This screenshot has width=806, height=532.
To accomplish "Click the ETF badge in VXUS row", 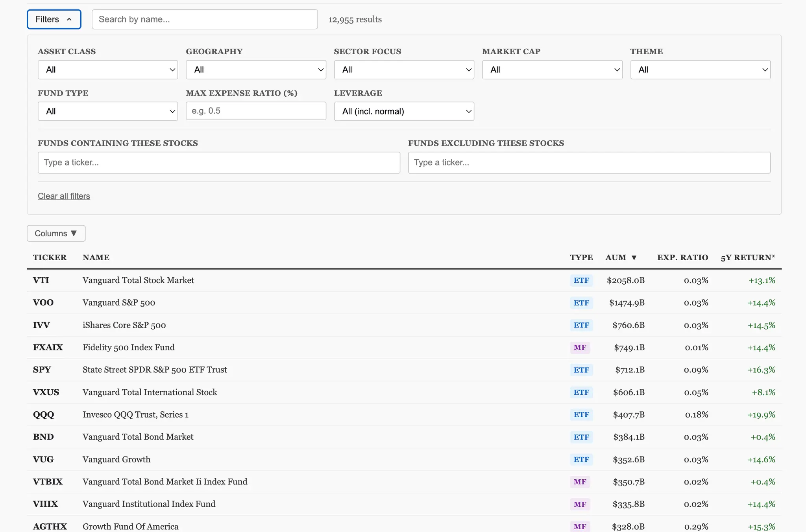I will coord(581,392).
